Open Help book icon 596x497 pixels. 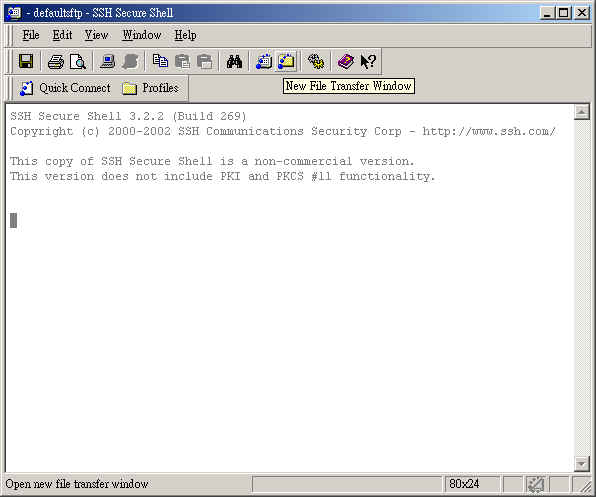346,61
